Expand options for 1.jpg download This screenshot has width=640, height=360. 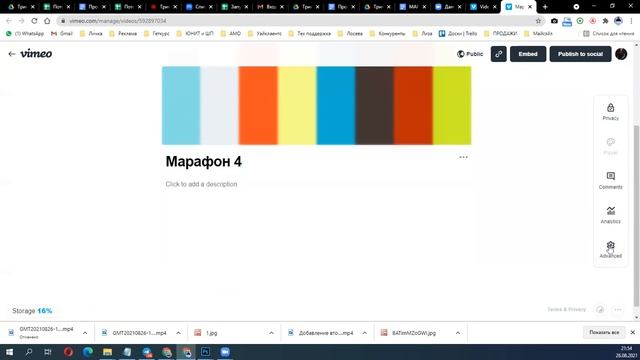(x=271, y=333)
